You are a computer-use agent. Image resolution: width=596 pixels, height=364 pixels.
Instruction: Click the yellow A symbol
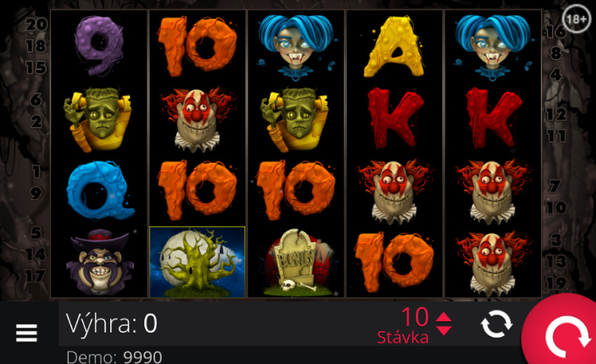click(394, 46)
